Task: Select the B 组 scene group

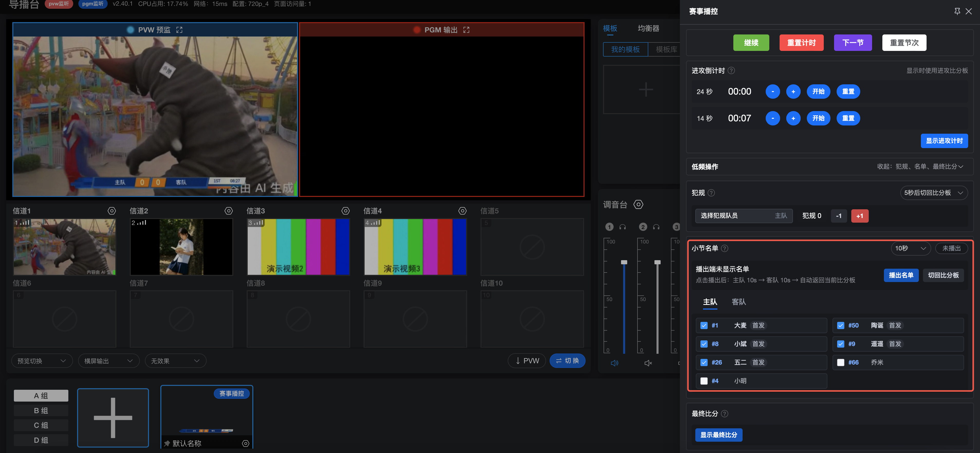Action: point(41,410)
